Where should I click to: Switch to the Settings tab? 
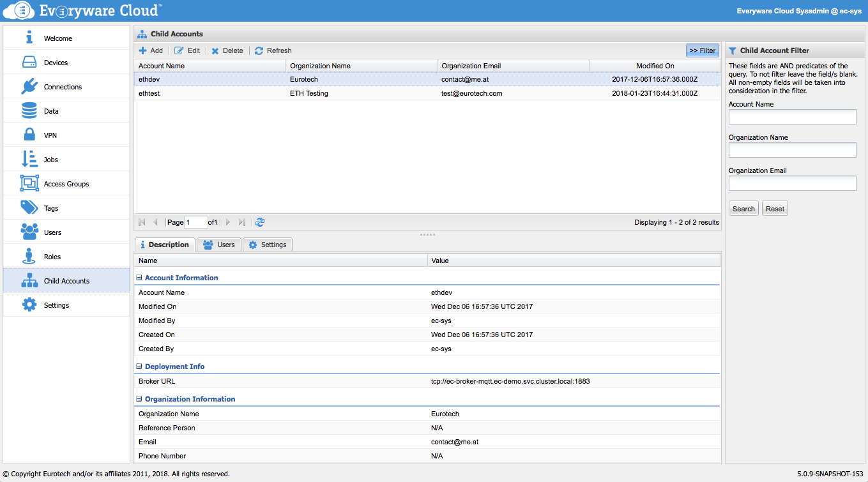(268, 245)
